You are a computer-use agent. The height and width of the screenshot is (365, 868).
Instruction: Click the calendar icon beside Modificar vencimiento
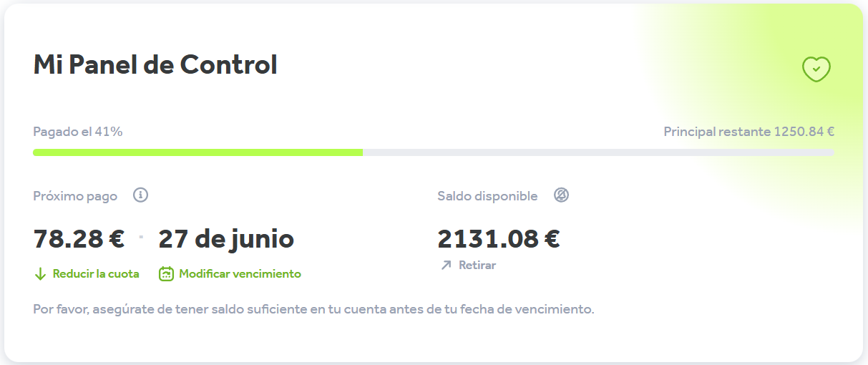(x=166, y=274)
